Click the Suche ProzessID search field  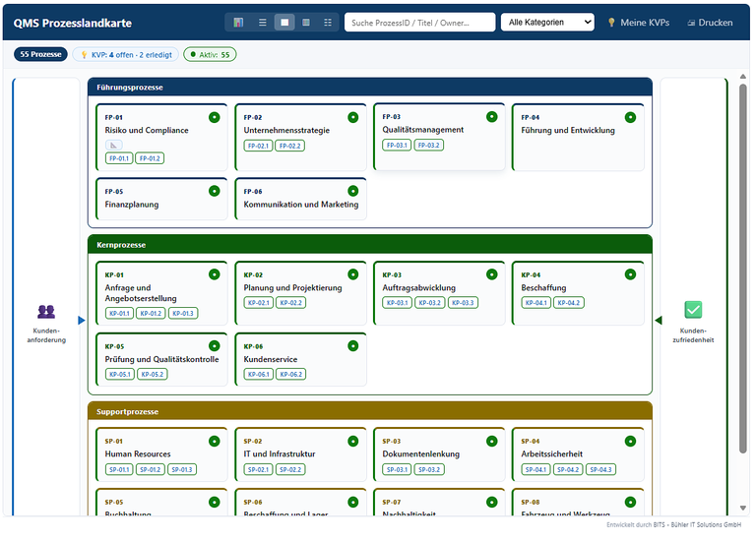(419, 23)
